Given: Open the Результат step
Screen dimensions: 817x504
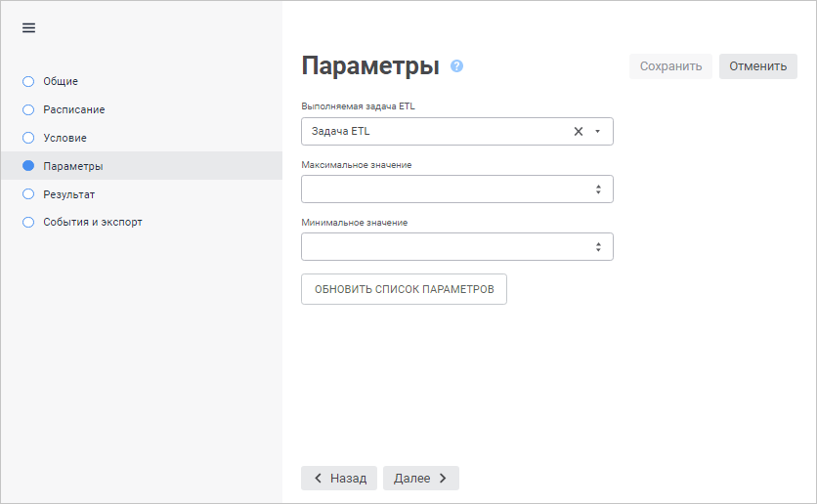Looking at the screenshot, I should pyautogui.click(x=69, y=194).
